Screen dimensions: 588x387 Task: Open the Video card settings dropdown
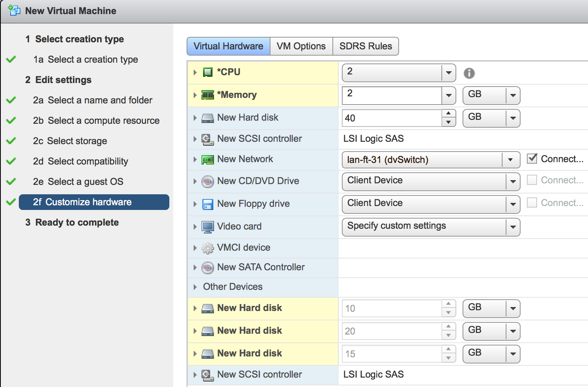click(514, 227)
